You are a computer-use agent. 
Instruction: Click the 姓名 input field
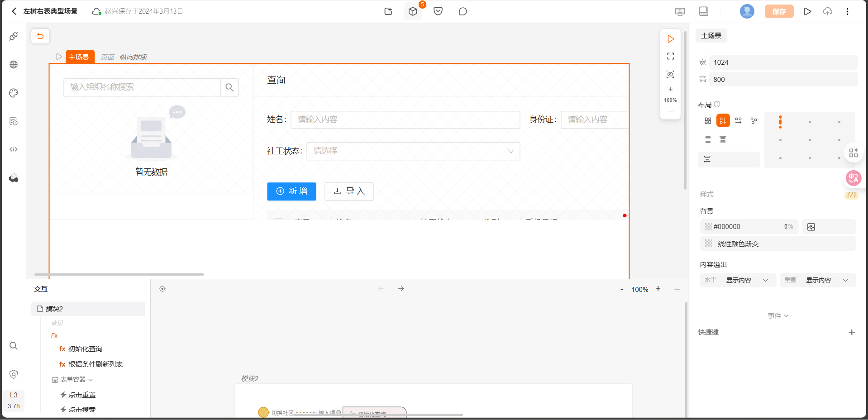[405, 119]
